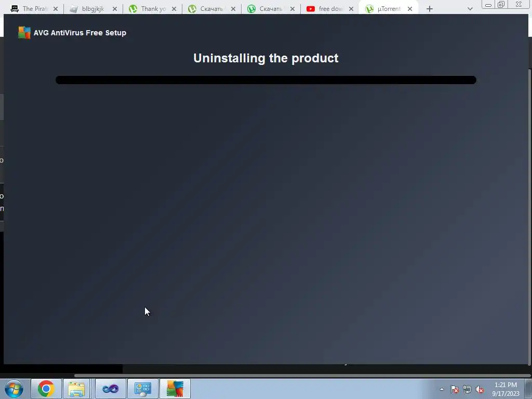Minimize the Chrome browser window
Screen dimensions: 532x399
[488, 5]
